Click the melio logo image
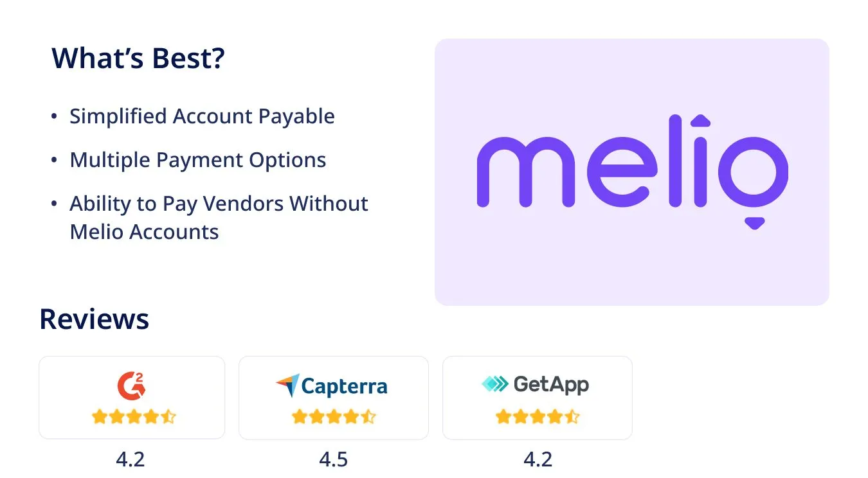 632,172
